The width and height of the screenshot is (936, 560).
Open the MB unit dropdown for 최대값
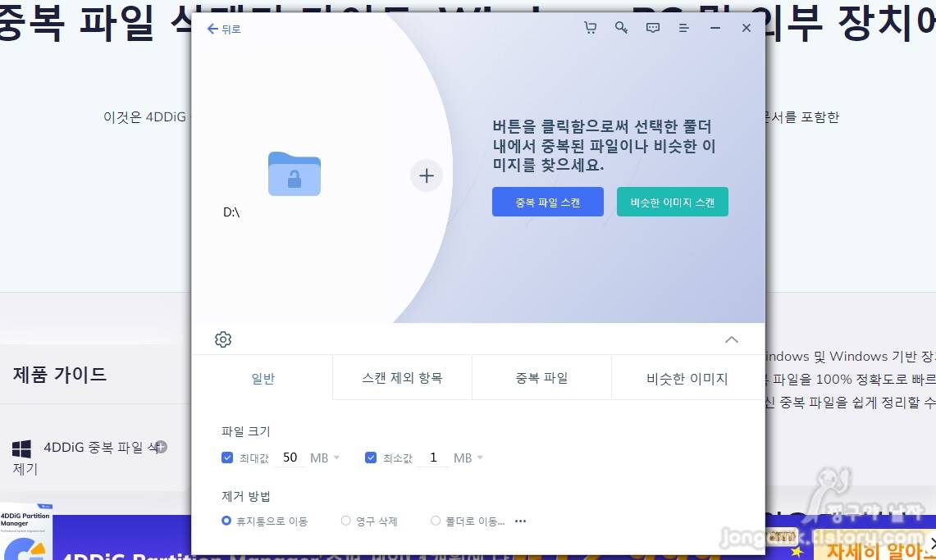[x=325, y=458]
